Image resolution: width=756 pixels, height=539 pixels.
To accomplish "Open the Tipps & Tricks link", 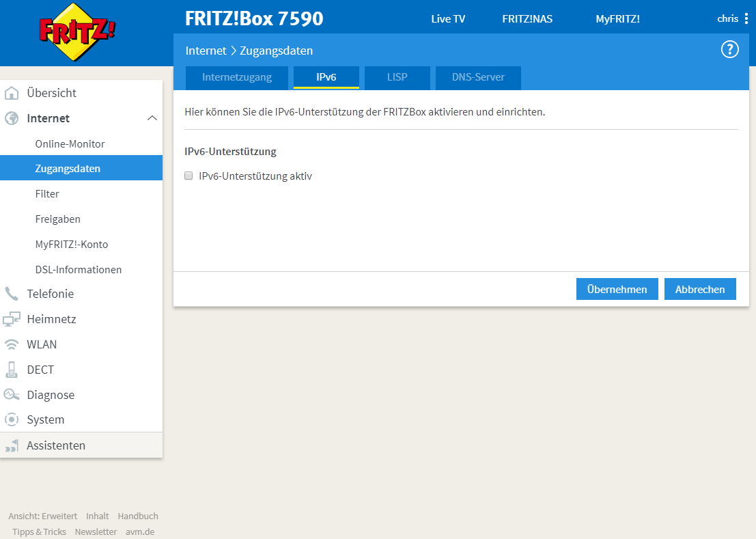I will 39,531.
